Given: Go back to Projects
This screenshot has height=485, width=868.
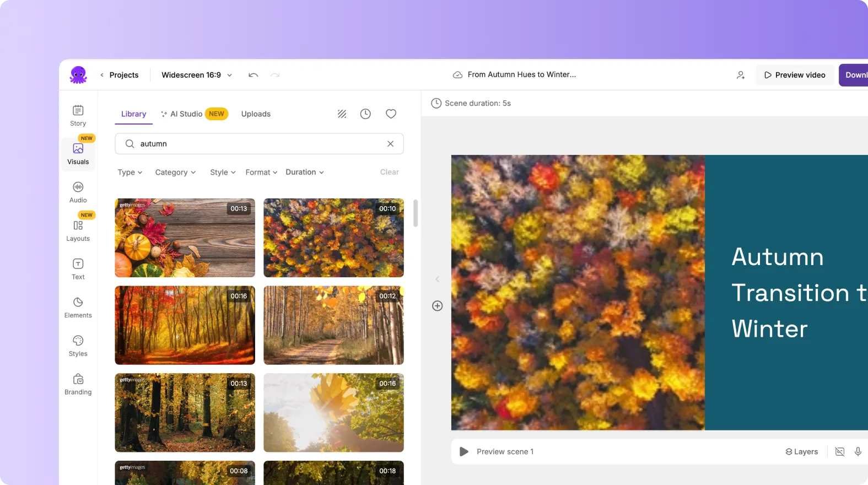Looking at the screenshot, I should coord(119,75).
